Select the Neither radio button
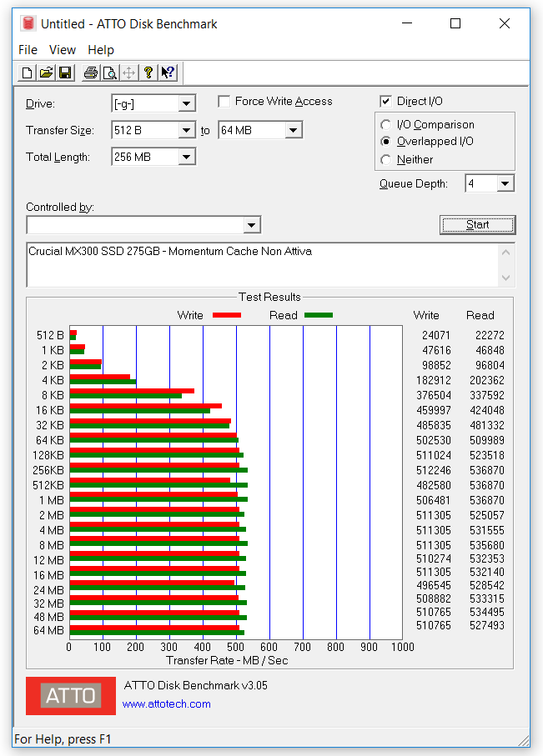Screen dimensions: 543x756 [x=385, y=159]
